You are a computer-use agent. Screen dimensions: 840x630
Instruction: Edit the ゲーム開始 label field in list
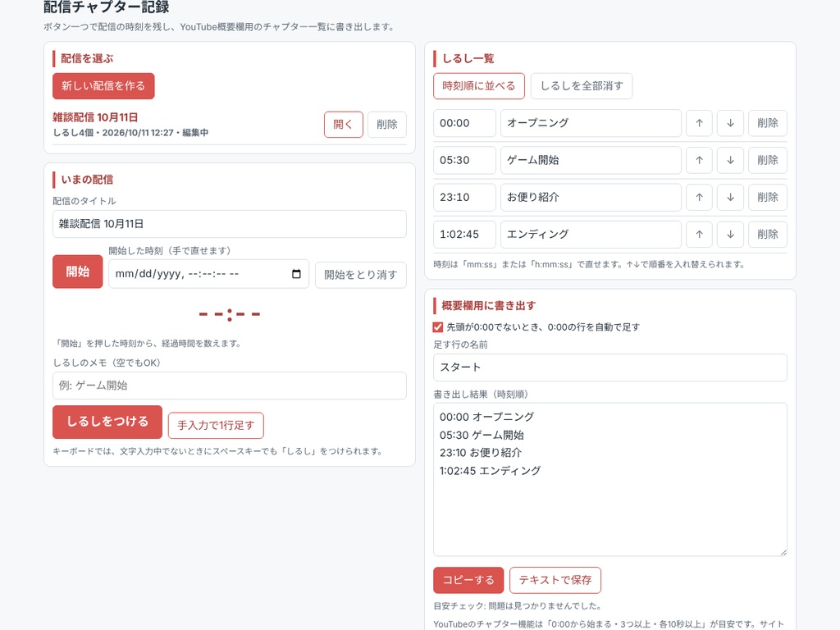591,160
